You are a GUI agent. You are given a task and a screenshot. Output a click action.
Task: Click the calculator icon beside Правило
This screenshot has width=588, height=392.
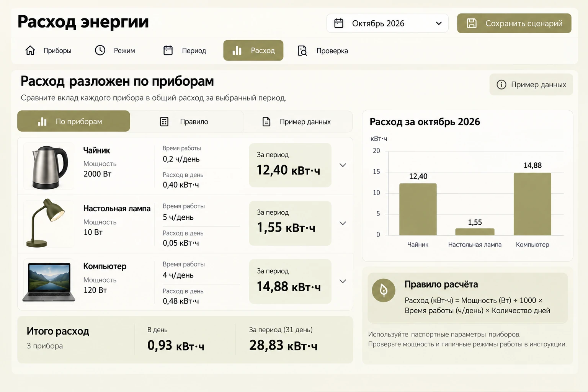tap(164, 122)
